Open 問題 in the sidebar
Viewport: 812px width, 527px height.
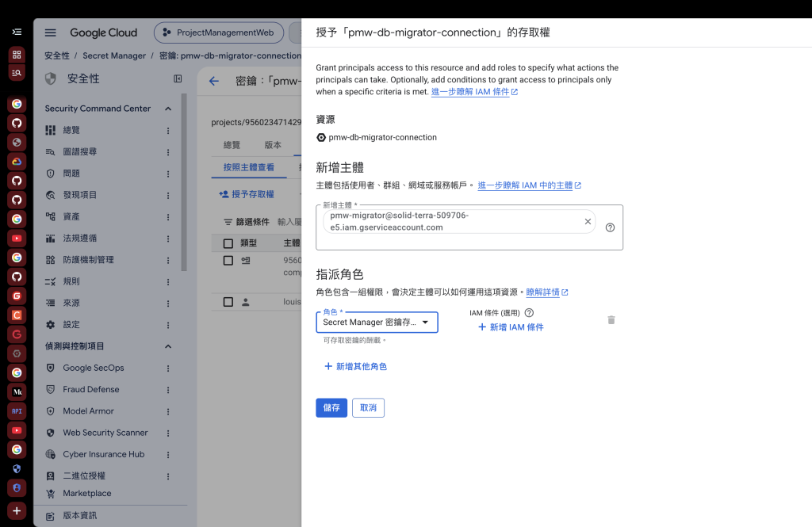(x=71, y=174)
